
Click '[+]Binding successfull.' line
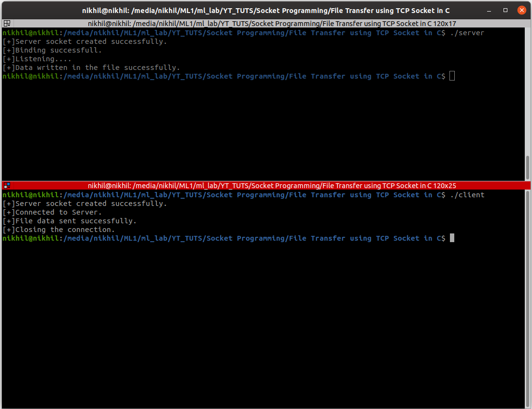coord(52,50)
